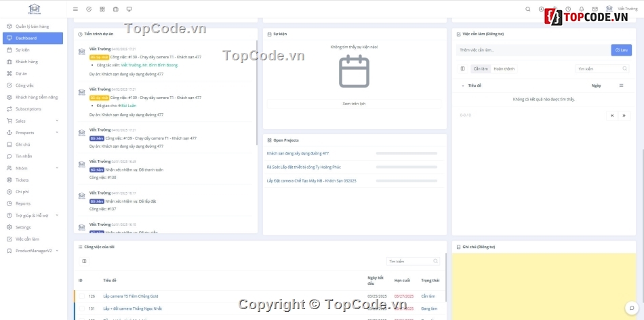Image resolution: width=644 pixels, height=320 pixels.
Task: Open the chat bubble icon at bottom right
Action: (x=632, y=308)
